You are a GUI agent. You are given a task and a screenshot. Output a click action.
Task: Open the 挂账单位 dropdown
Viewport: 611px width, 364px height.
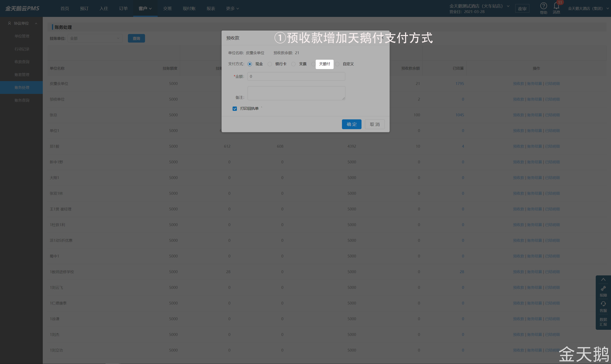point(95,38)
